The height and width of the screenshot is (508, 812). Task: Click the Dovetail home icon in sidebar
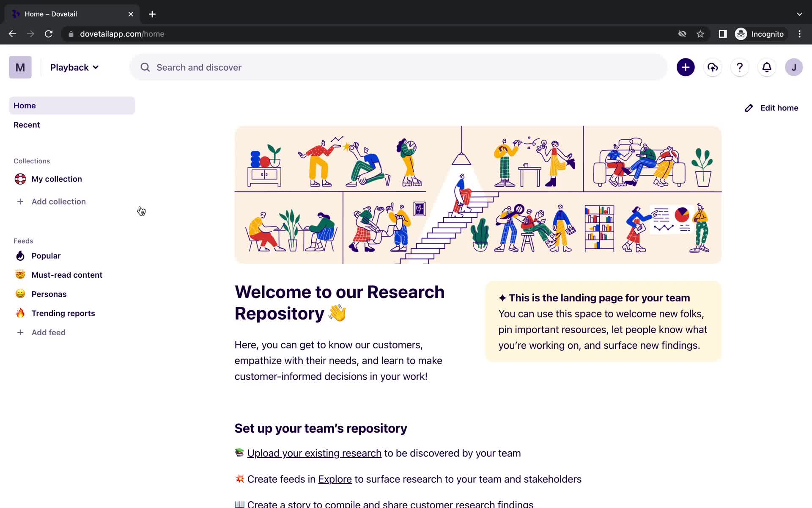point(20,67)
